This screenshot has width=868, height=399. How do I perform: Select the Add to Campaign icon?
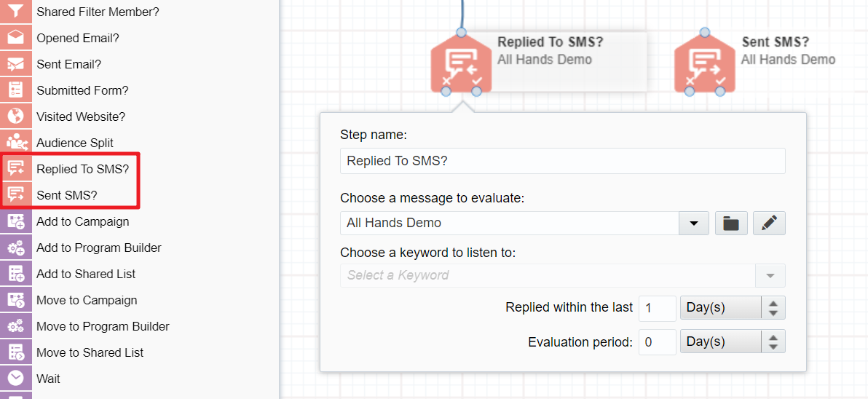[15, 221]
